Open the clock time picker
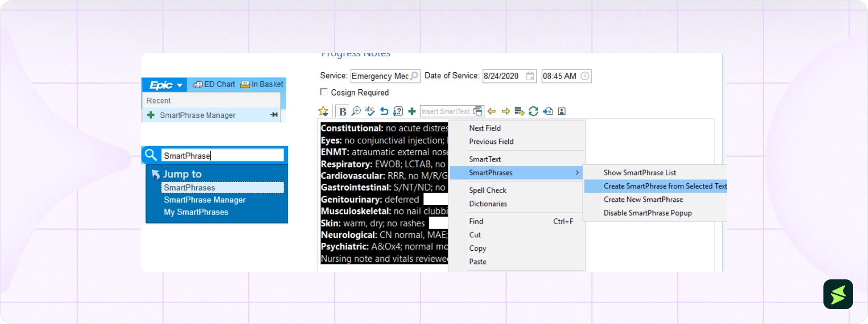868x324 pixels. (x=585, y=76)
